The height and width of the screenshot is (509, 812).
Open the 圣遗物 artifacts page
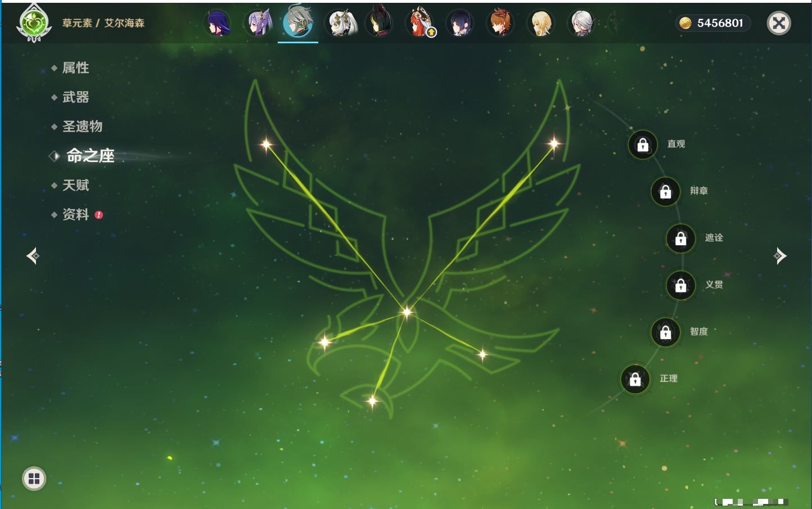tap(82, 127)
